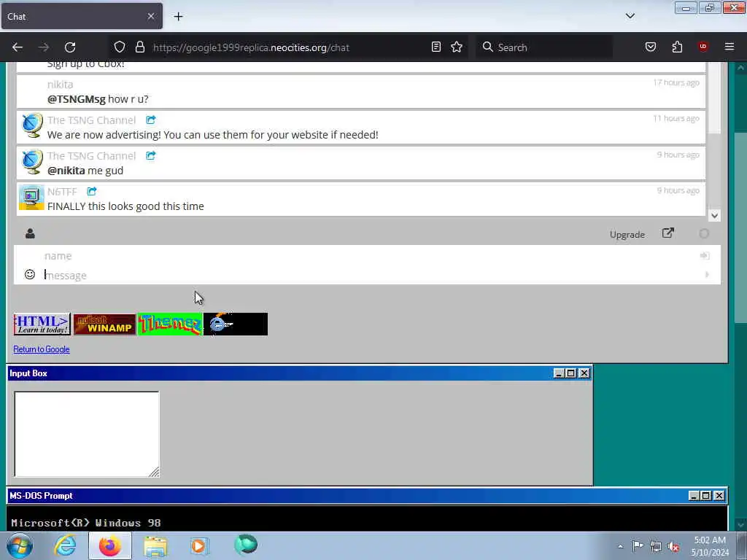The image size is (747, 560).
Task: Click the page vertical scrollbar thumb
Action: pyautogui.click(x=740, y=228)
